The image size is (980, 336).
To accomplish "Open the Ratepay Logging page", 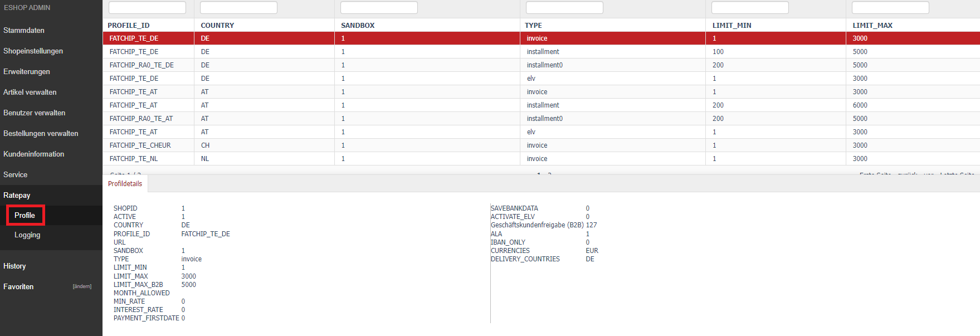I will 27,235.
